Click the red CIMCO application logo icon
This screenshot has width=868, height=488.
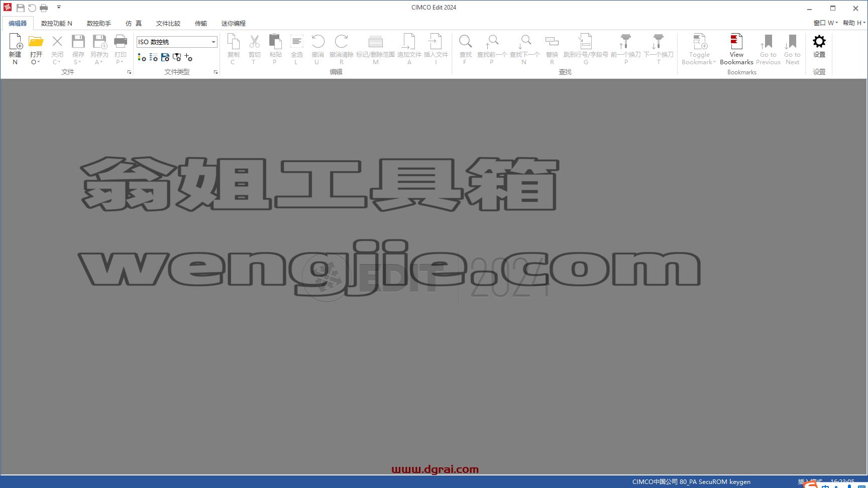[8, 7]
